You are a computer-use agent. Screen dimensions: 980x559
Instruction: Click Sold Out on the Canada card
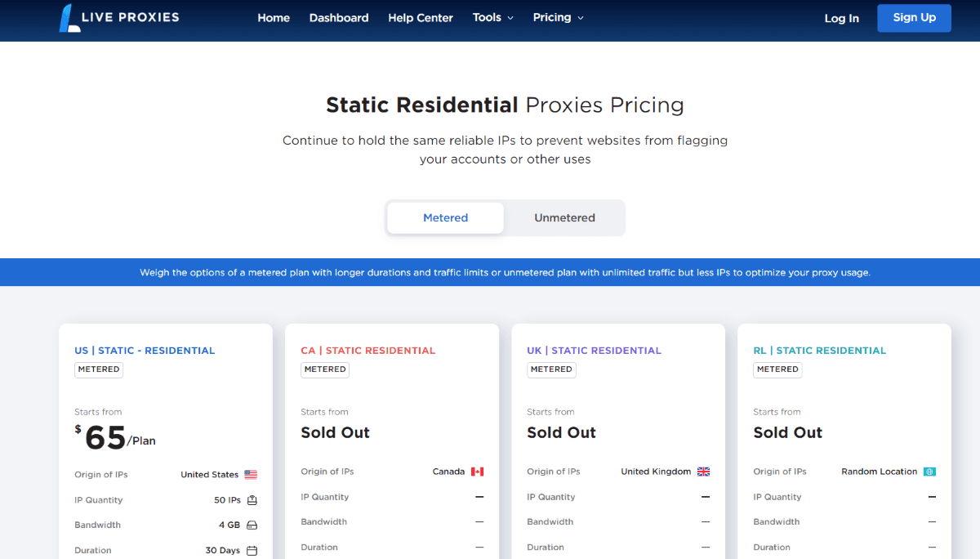pos(336,433)
